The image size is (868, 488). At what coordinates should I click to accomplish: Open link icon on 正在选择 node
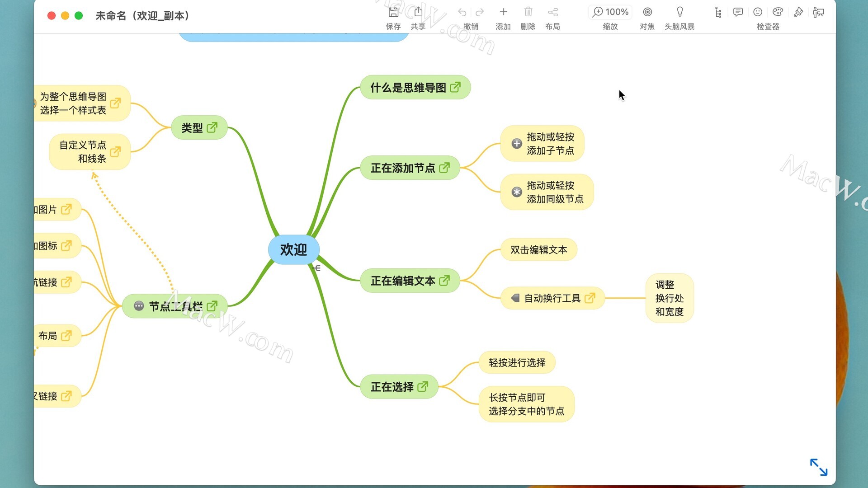(x=423, y=386)
